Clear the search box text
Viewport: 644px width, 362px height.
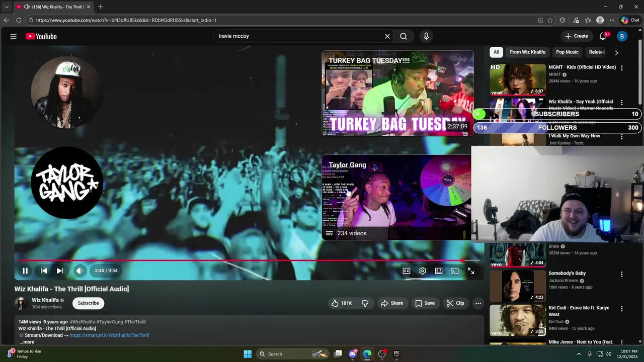coord(387,36)
